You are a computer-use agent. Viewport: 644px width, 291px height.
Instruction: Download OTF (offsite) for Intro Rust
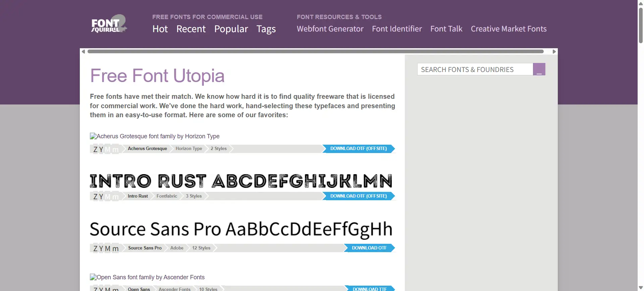point(359,196)
